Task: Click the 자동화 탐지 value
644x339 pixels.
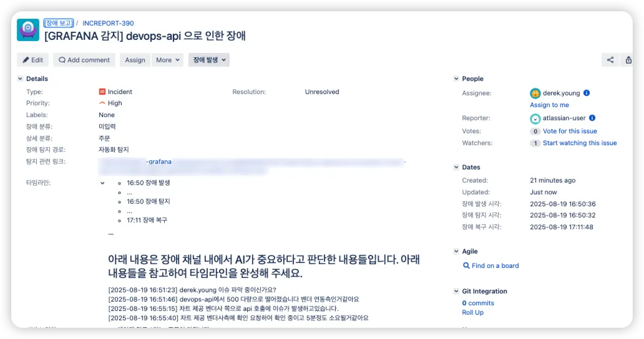Action: [x=114, y=150]
